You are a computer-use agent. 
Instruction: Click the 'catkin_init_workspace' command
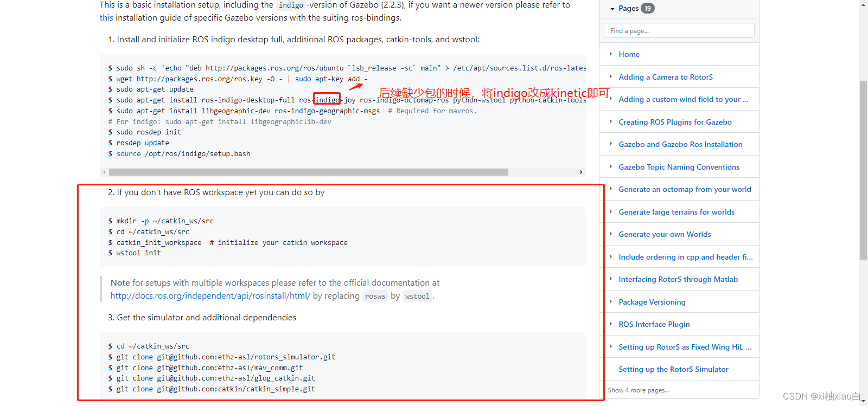tap(158, 243)
